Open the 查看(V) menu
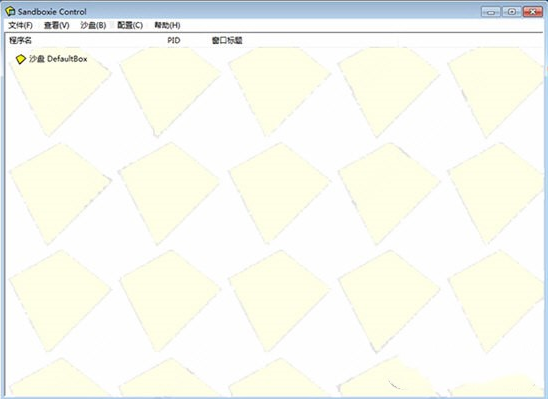This screenshot has height=399, width=548. tap(57, 25)
